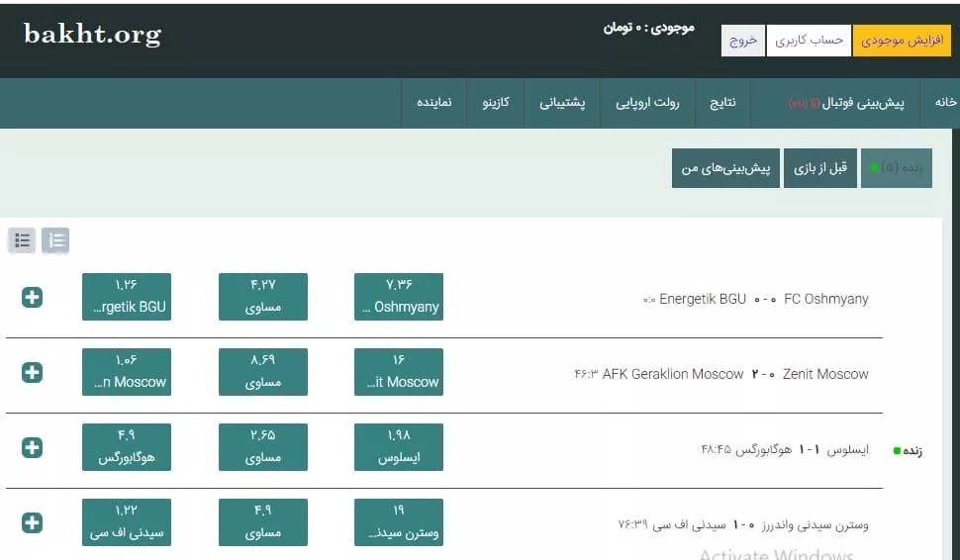This screenshot has width=960, height=560.
Task: Open پیش‌بینی فوتبال menu item
Action: click(846, 103)
